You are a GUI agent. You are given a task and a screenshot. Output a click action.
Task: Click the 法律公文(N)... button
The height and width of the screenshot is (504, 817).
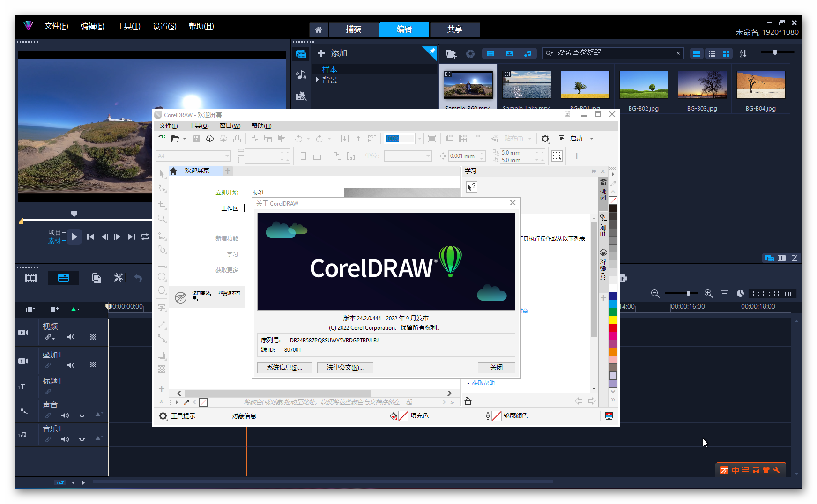pyautogui.click(x=345, y=368)
